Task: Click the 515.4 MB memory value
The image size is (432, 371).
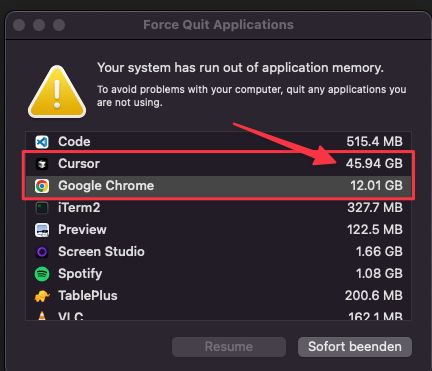Action: pyautogui.click(x=374, y=142)
